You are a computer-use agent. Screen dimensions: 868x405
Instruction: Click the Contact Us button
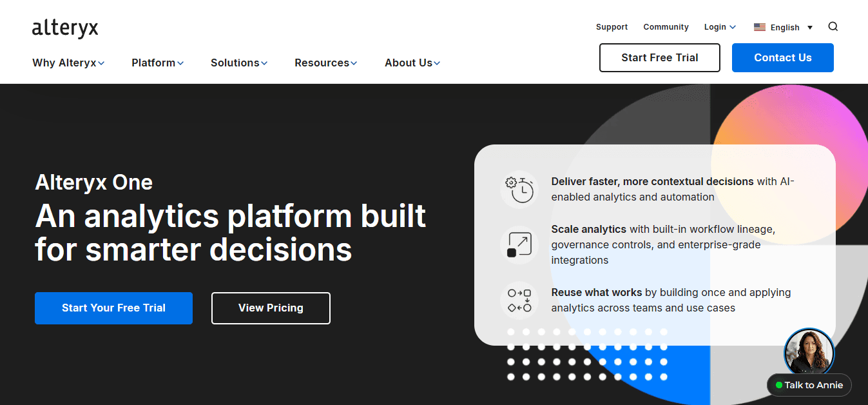(782, 57)
